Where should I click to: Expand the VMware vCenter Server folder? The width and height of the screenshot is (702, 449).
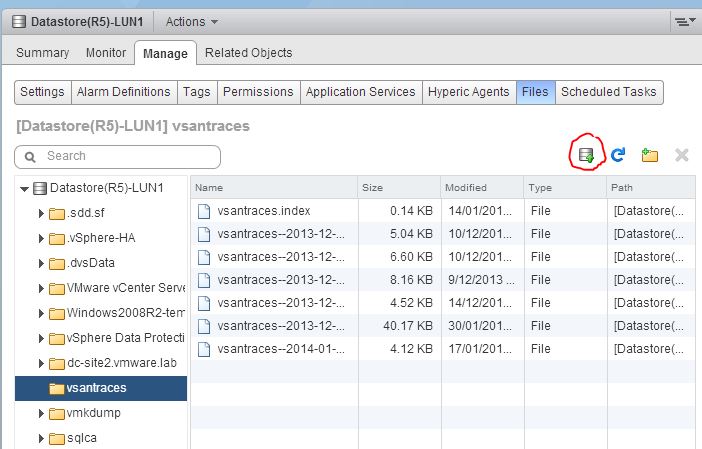(41, 289)
